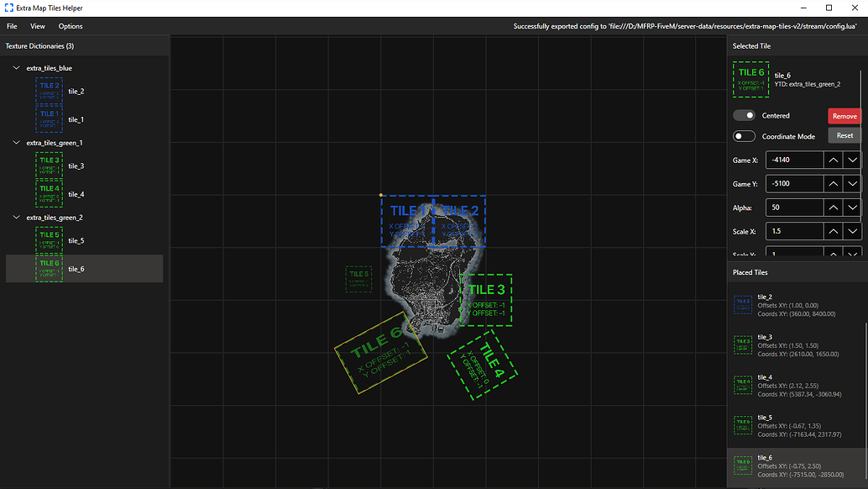Decrease the Alpha value
The image size is (868, 489).
click(x=853, y=208)
